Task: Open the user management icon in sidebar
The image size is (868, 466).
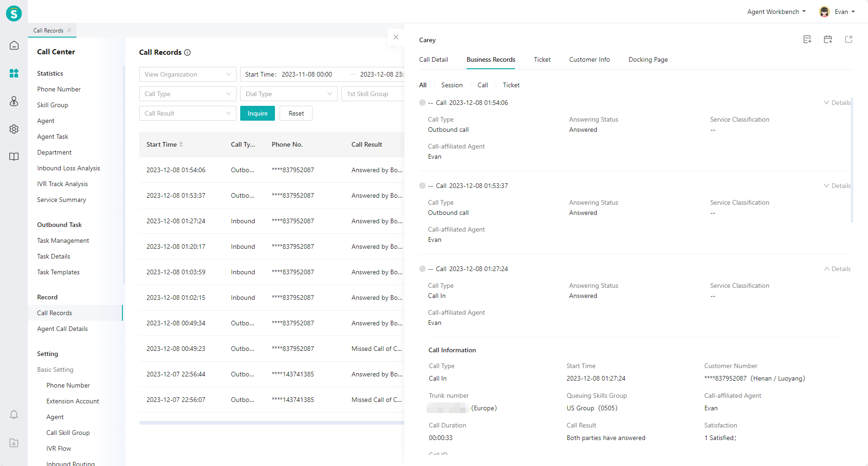Action: click(x=14, y=101)
